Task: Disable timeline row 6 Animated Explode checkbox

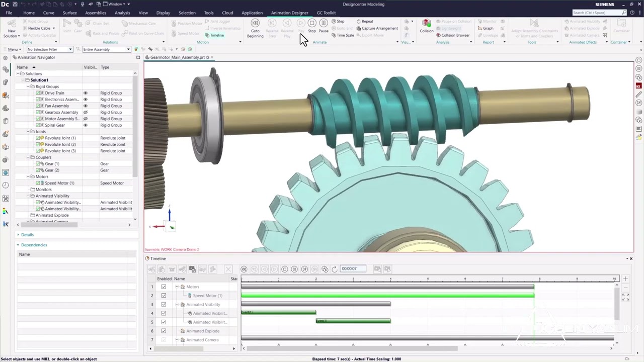Action: [x=164, y=331]
